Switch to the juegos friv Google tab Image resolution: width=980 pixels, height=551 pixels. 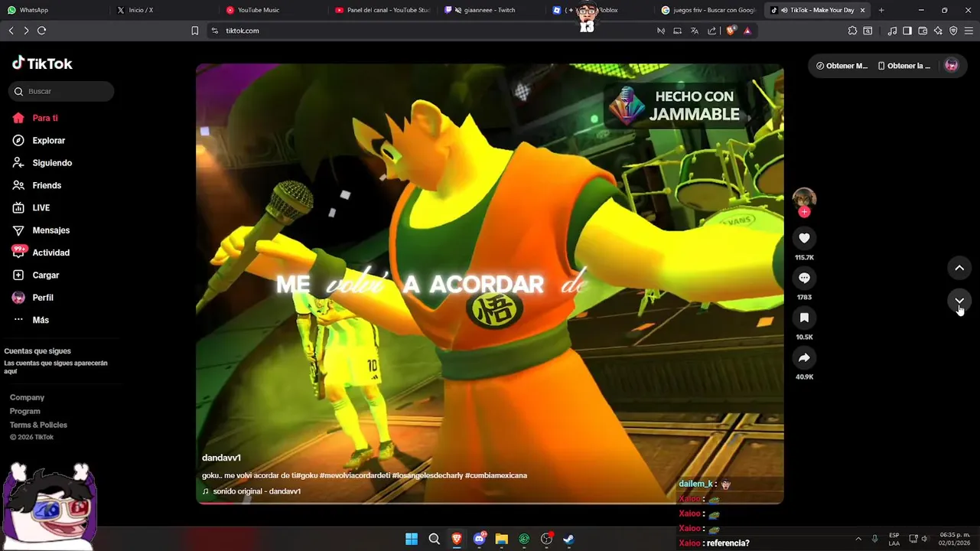(708, 10)
